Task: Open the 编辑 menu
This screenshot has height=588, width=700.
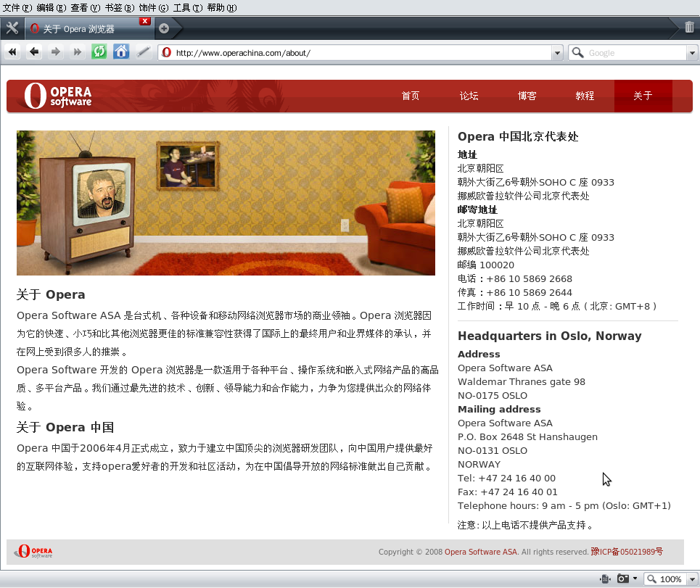Action: tap(52, 7)
